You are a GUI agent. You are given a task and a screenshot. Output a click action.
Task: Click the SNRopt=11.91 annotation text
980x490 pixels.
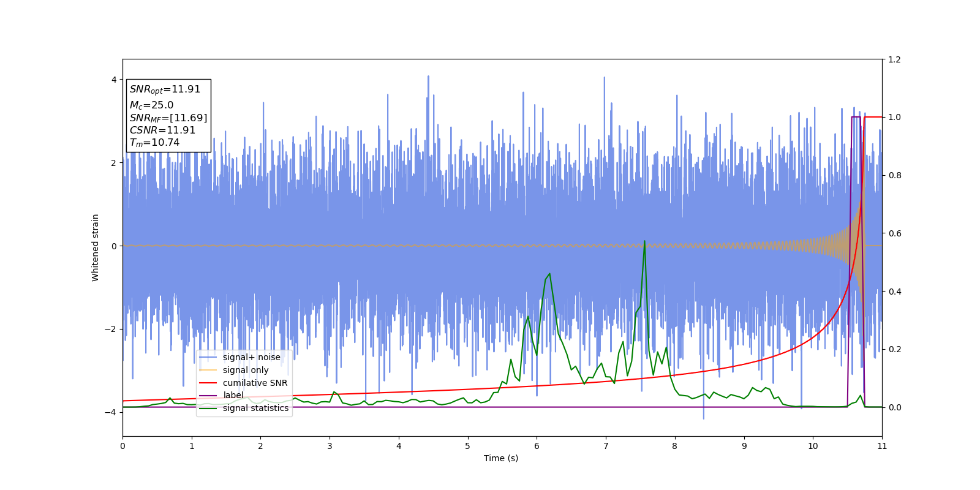(x=165, y=89)
